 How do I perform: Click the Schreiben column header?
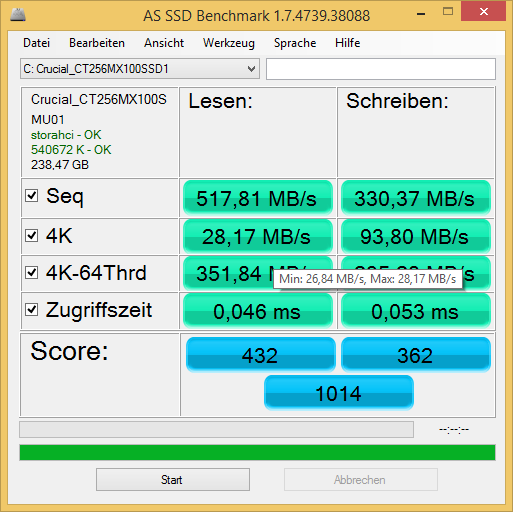[397, 101]
